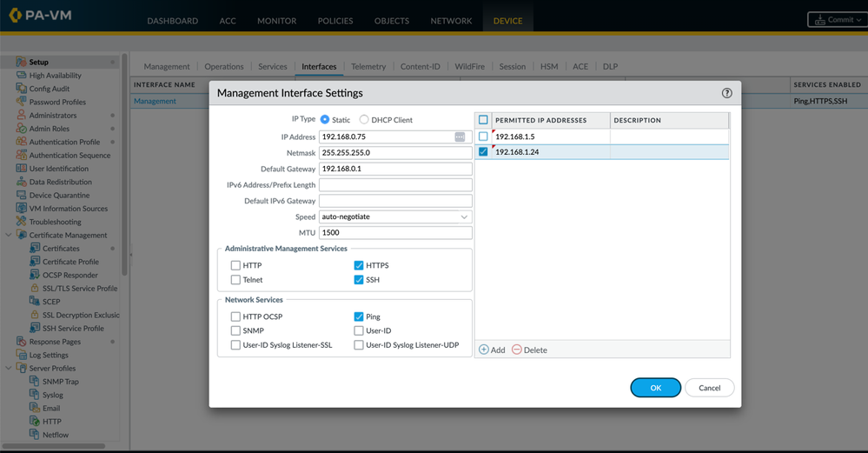The image size is (868, 453).
Task: Uncheck the SSH management service
Action: [358, 280]
